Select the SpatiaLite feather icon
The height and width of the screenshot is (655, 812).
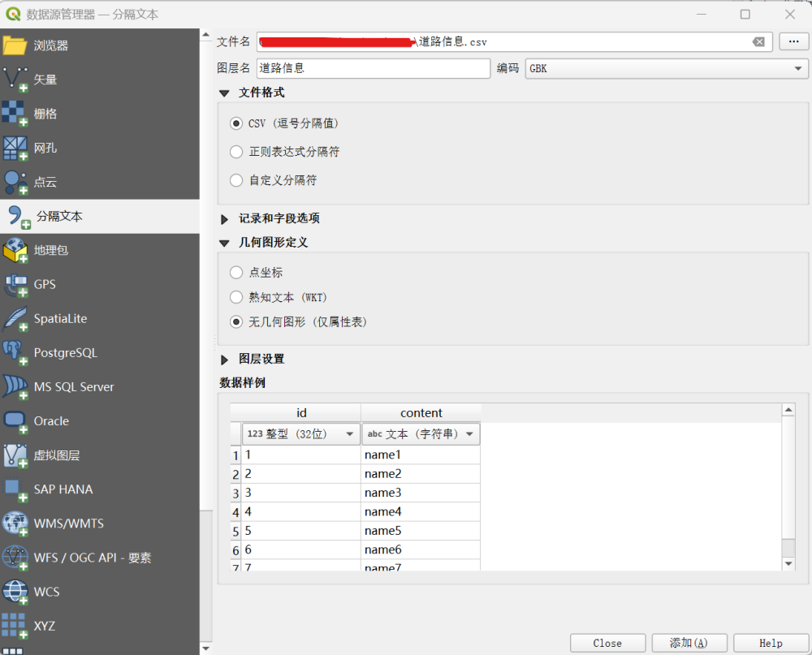pos(15,319)
